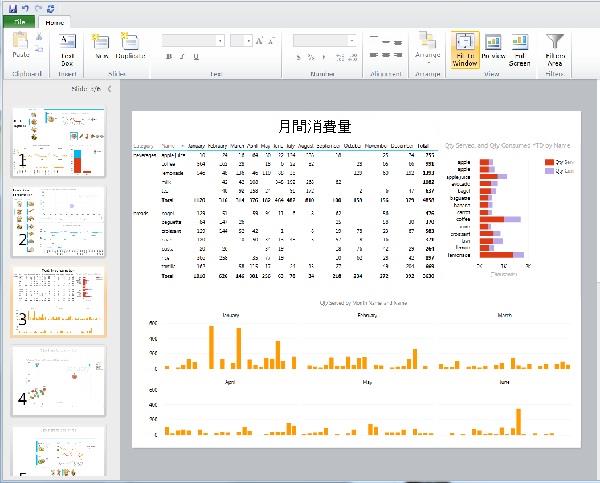This screenshot has height=483, width=600.
Task: Click the sort arrow beside Name column
Action: pyautogui.click(x=183, y=146)
